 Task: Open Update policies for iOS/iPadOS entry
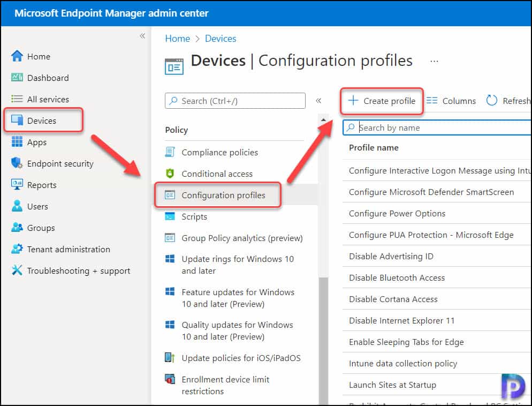coord(241,358)
